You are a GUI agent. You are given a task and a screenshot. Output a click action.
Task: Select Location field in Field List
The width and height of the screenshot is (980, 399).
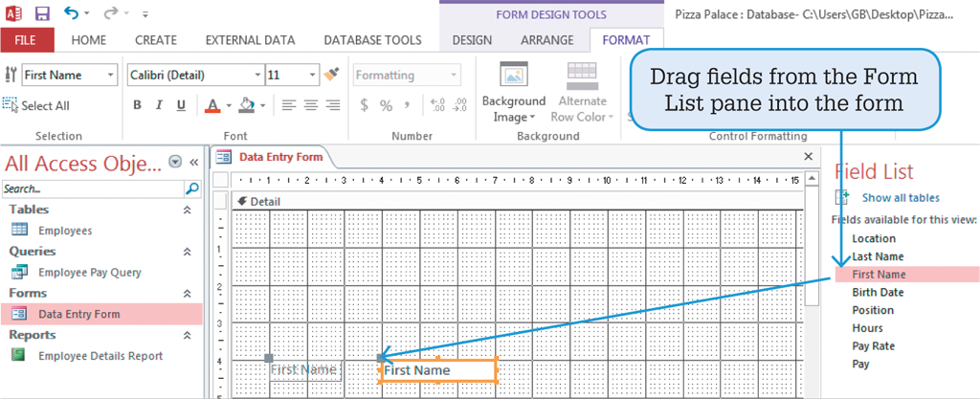(874, 238)
